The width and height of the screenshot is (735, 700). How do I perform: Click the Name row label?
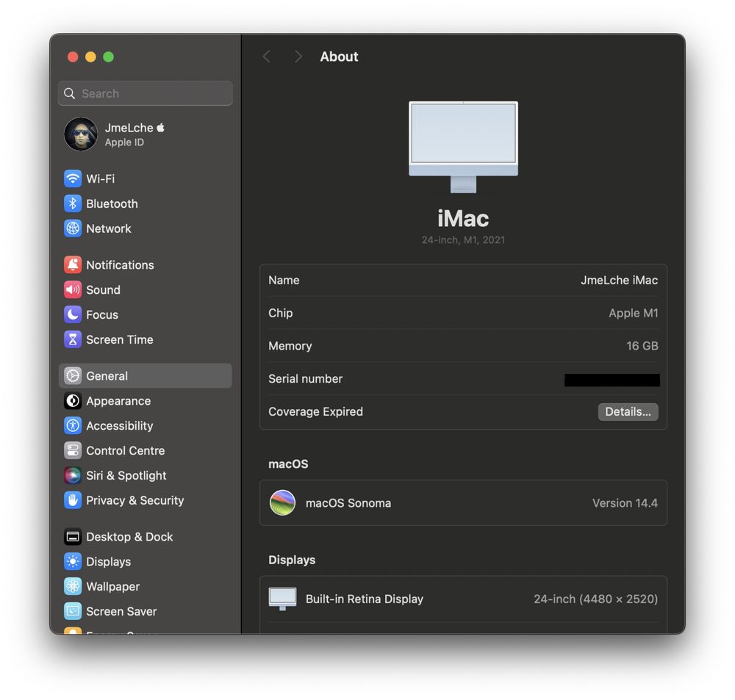point(284,280)
